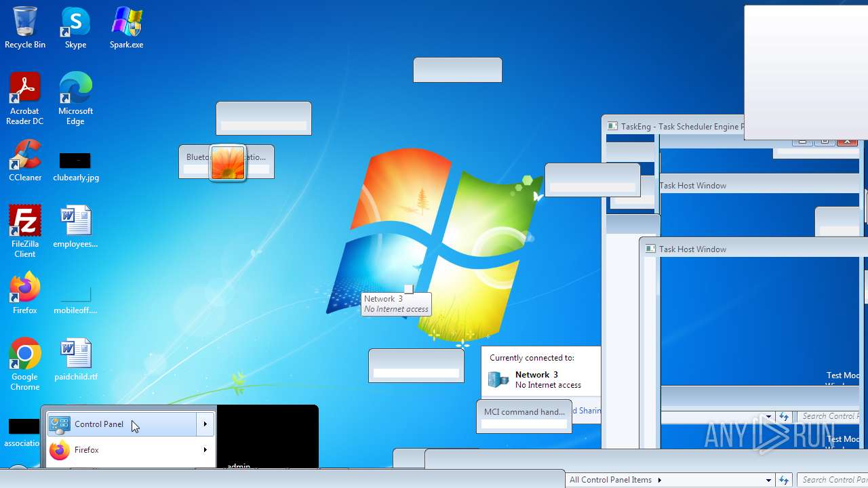Select the CCleaner desktop shortcut
This screenshot has height=488, width=868.
pyautogui.click(x=25, y=161)
